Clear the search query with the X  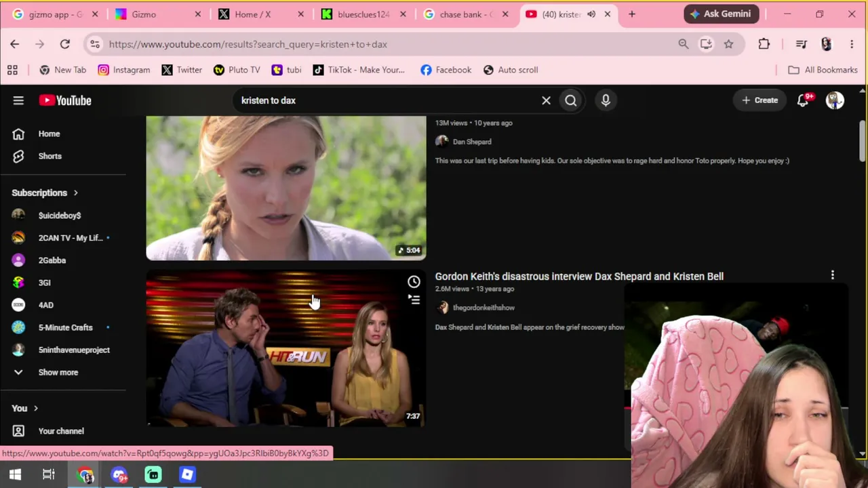(x=546, y=100)
